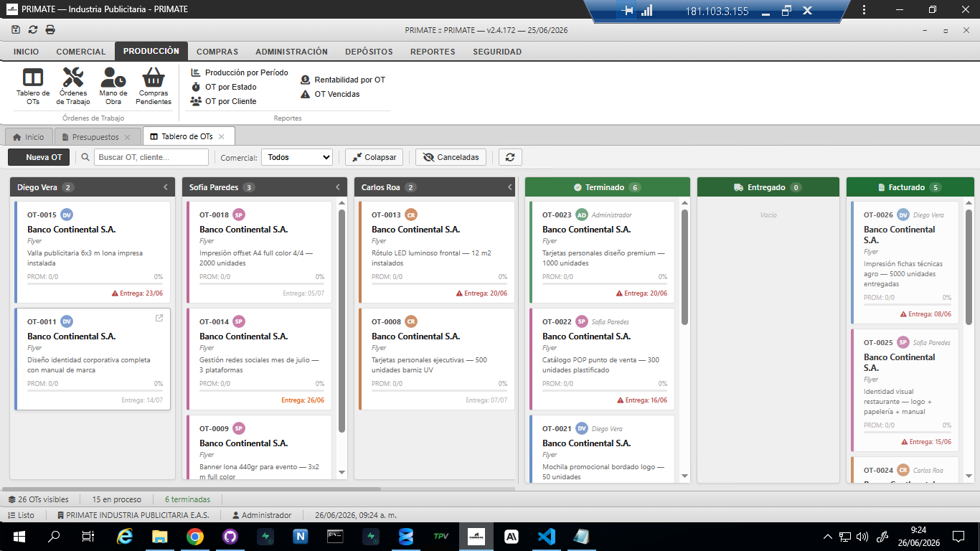Collapse the Sofía Paredes column

[338, 187]
